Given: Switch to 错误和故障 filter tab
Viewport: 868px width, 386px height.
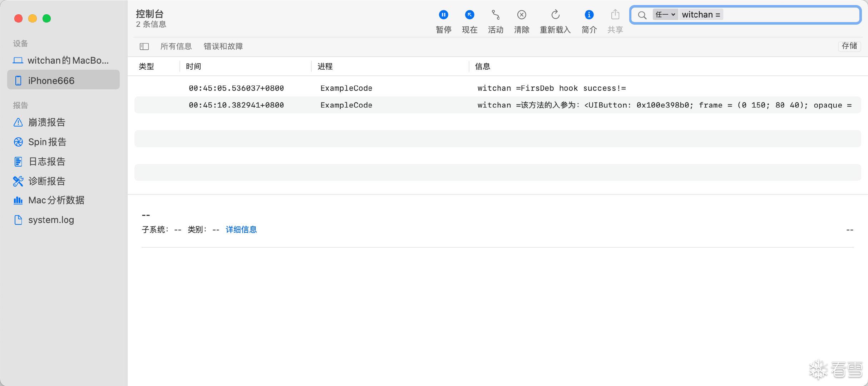Looking at the screenshot, I should point(223,46).
